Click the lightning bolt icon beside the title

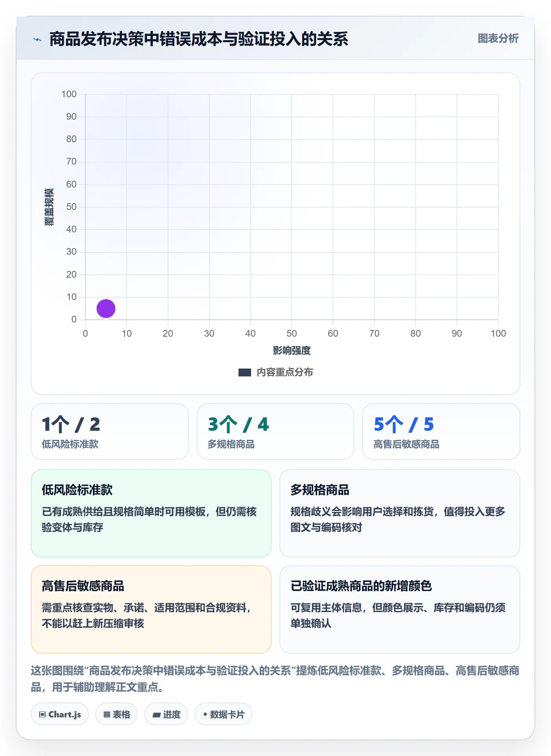pyautogui.click(x=37, y=39)
